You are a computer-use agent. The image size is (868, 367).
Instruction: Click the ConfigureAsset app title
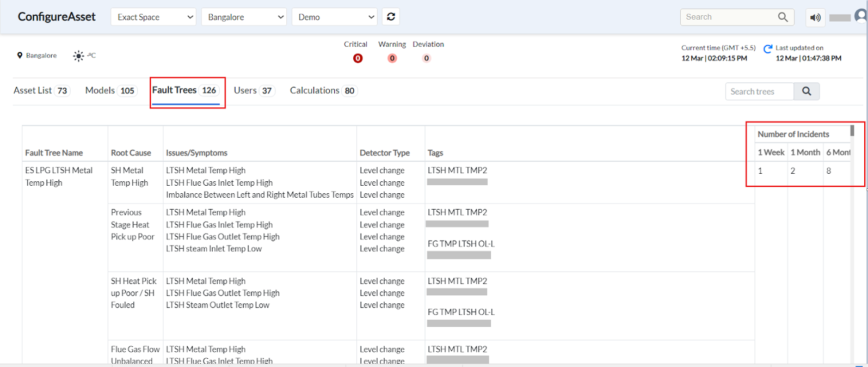point(57,17)
